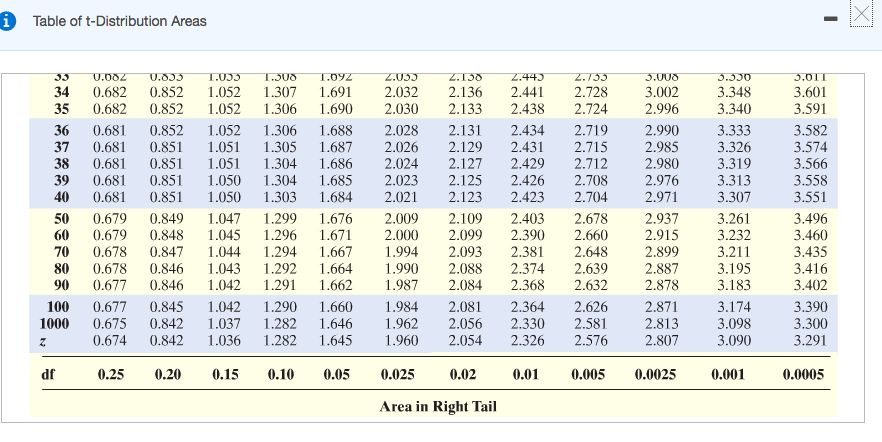Click the value 1.645 in the z row
Viewport: 882px width, 442px height.
335,340
